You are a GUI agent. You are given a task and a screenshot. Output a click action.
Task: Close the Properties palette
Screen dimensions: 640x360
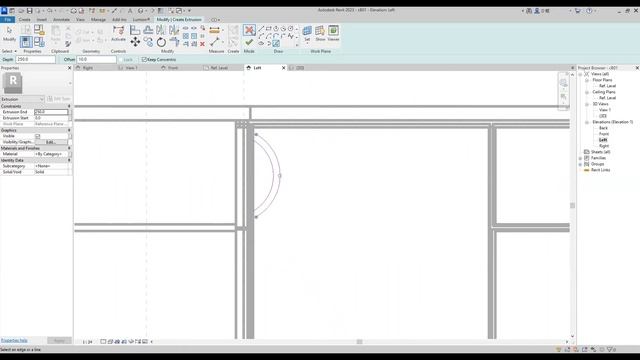point(69,68)
